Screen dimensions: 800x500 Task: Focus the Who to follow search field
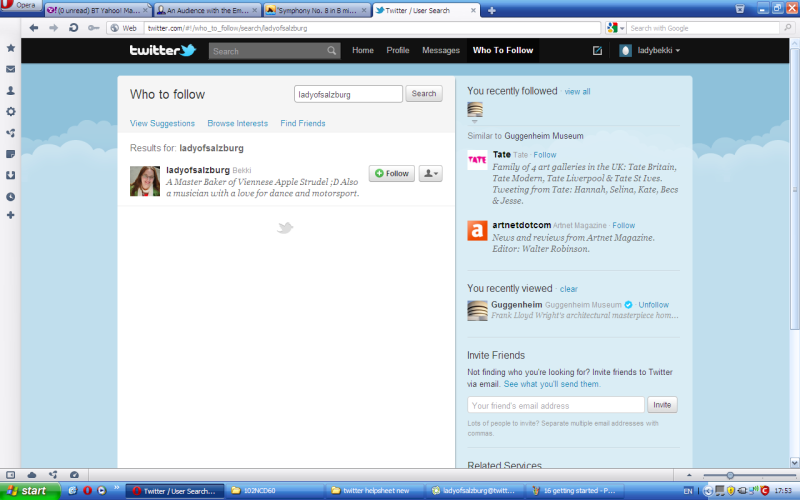[348, 94]
